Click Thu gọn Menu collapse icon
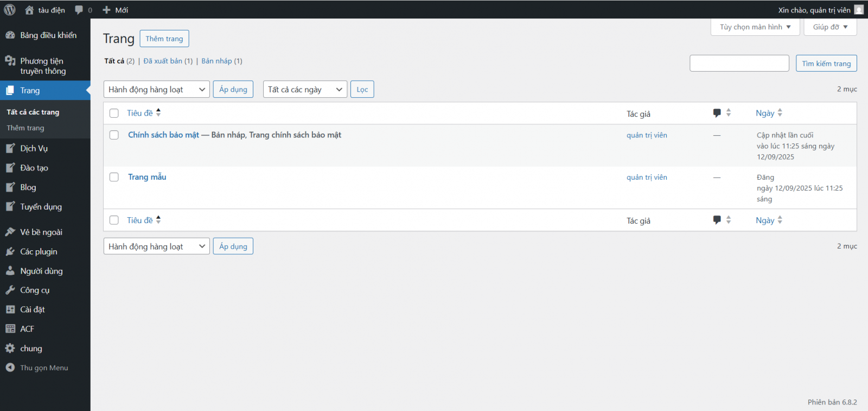Image resolution: width=868 pixels, height=411 pixels. tap(10, 368)
